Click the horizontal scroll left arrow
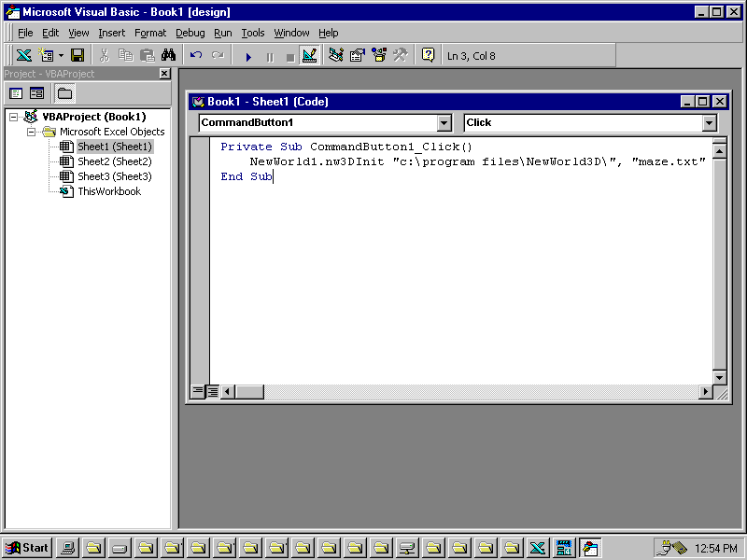This screenshot has height=560, width=747. click(228, 392)
